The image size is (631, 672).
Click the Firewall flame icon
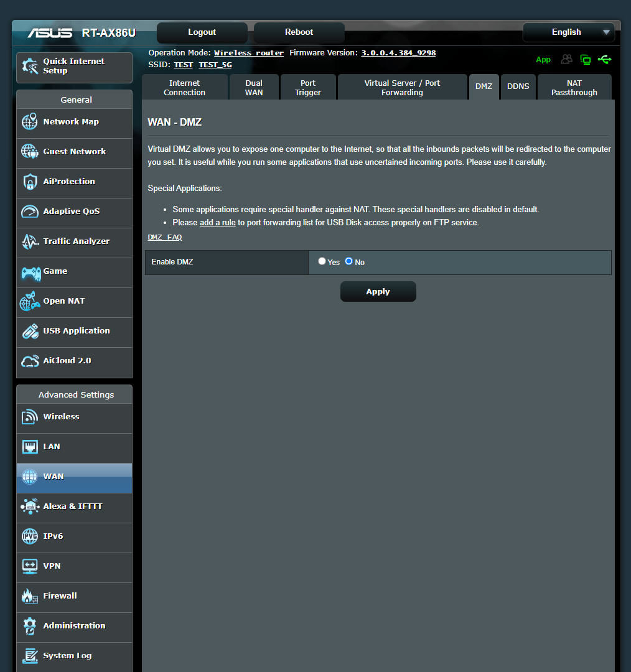(x=29, y=595)
